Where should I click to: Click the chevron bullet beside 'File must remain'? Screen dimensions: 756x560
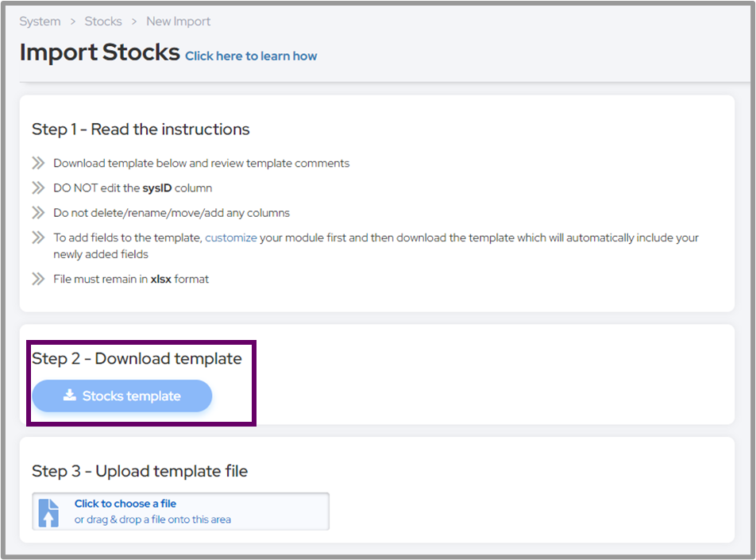(x=38, y=279)
